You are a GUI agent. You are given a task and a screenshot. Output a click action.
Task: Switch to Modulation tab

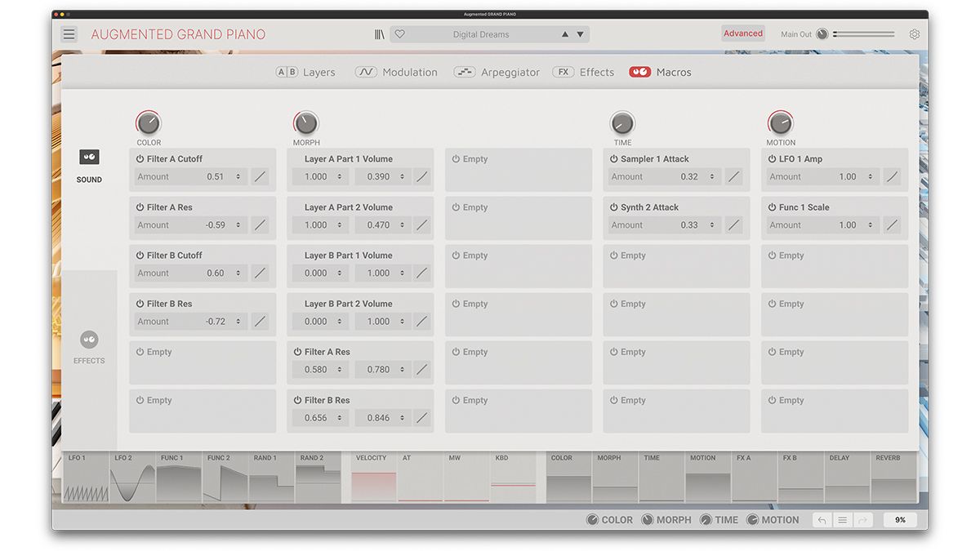coord(396,72)
